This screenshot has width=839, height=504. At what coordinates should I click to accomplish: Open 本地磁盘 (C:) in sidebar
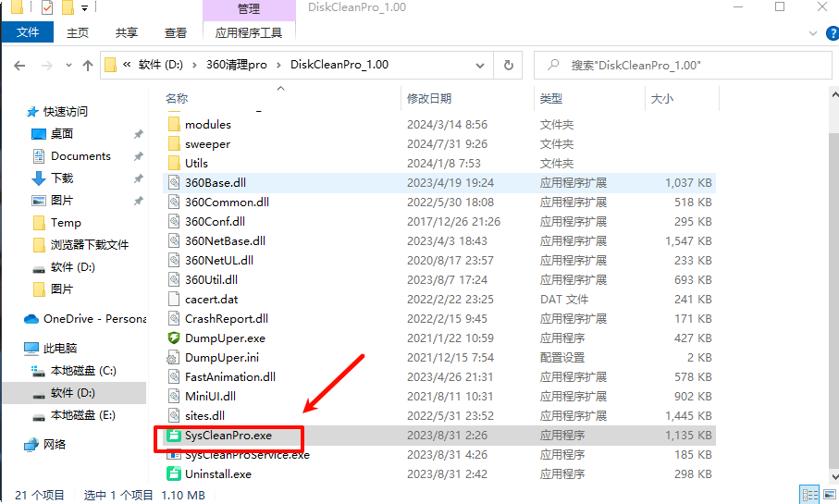coord(83,370)
